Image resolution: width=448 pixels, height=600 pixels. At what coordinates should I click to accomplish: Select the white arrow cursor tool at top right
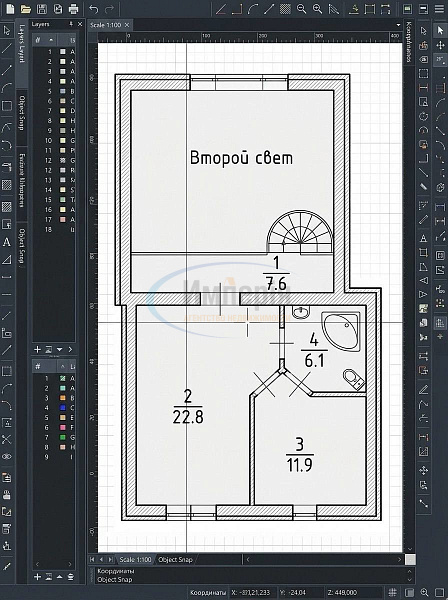click(440, 31)
